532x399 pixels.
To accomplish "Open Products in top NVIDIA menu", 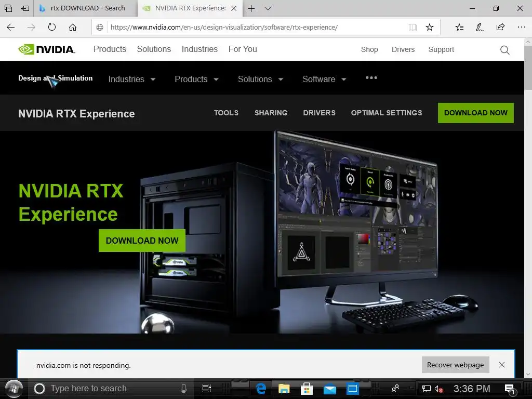I will (110, 49).
